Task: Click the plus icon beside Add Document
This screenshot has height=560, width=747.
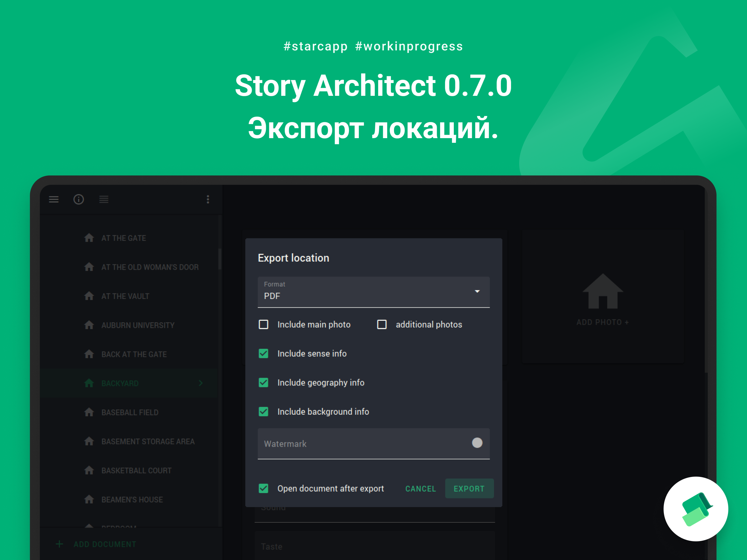Action: (x=59, y=544)
